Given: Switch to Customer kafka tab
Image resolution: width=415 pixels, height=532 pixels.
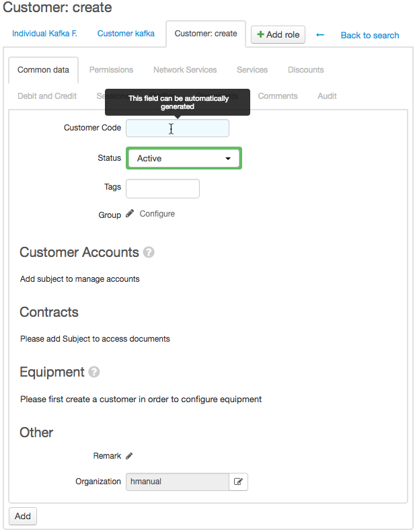Looking at the screenshot, I should (126, 34).
